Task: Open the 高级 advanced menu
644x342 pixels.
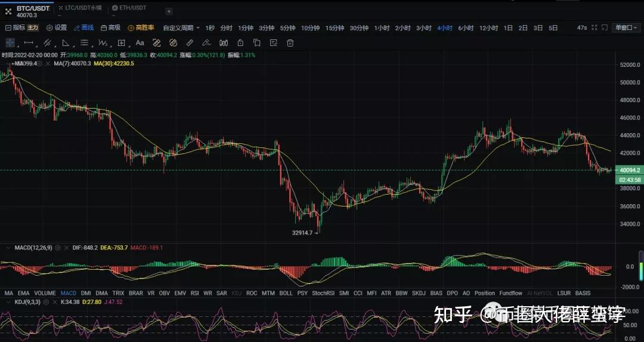Action: [110, 27]
